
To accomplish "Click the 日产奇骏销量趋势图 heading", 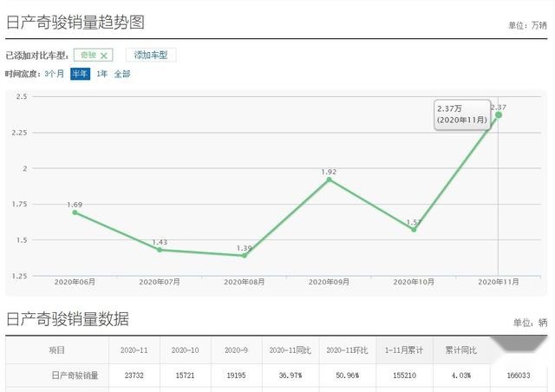I will tap(75, 22).
